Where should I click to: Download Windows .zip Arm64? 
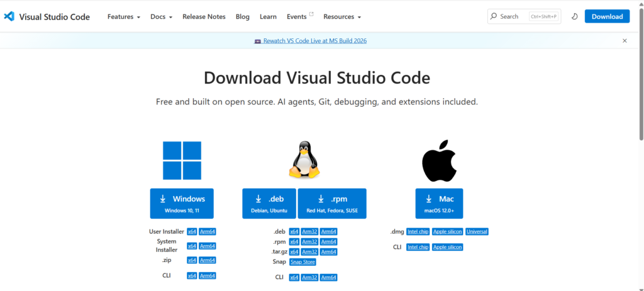point(208,260)
